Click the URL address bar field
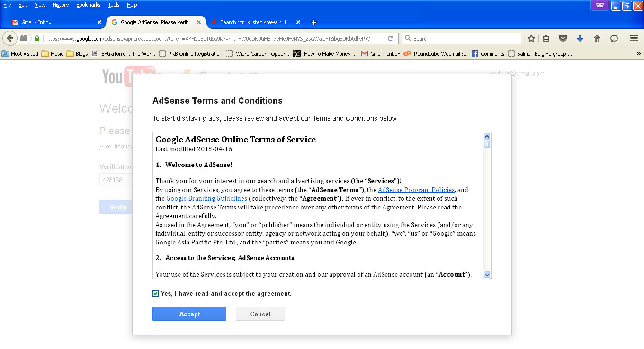This screenshot has width=644, height=349. [213, 39]
